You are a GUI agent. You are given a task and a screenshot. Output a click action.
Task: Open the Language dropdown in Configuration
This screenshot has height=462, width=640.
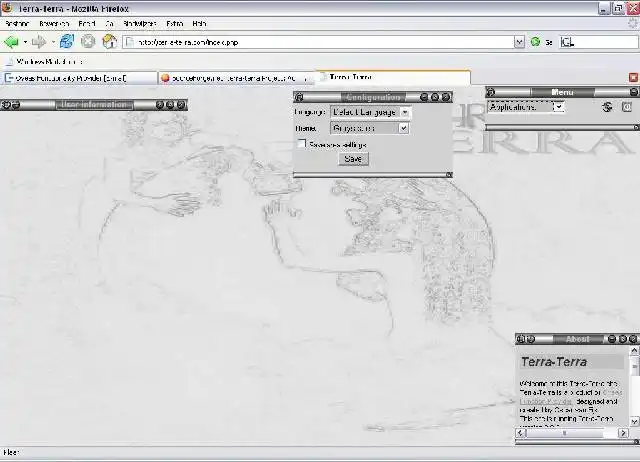[x=370, y=112]
